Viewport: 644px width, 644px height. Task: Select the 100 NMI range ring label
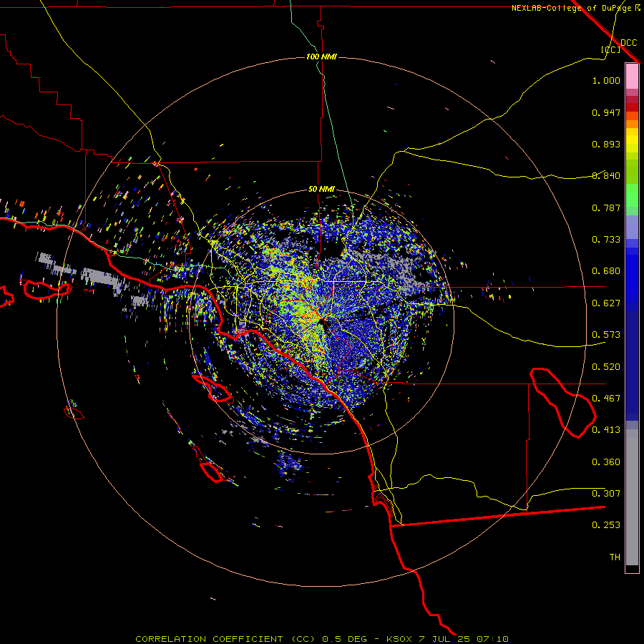(x=321, y=57)
